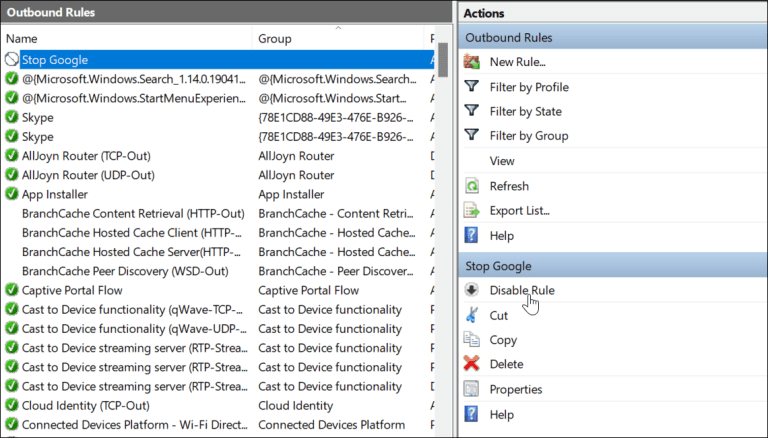
Task: Open the View submenu
Action: (x=502, y=161)
